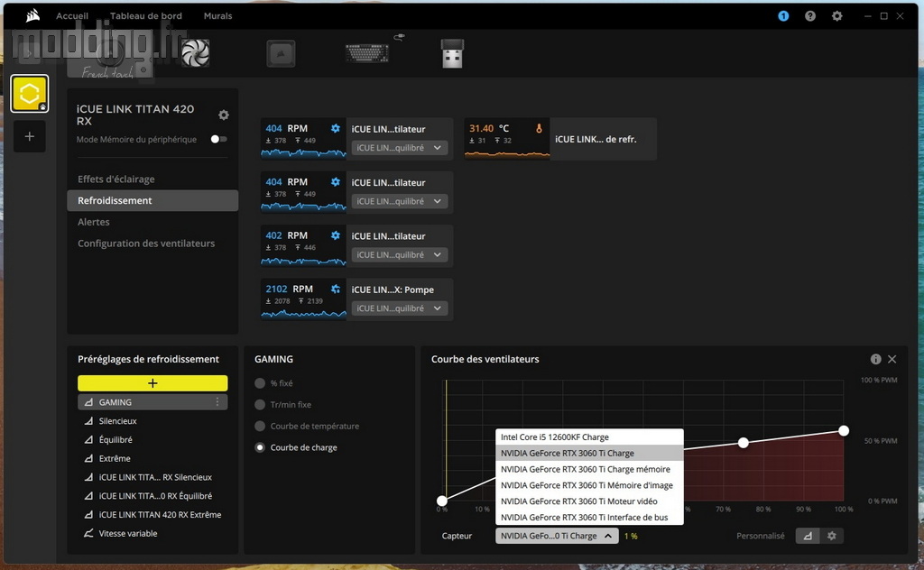The width and height of the screenshot is (924, 570).
Task: Open the Tableau de bord tab
Action: [x=146, y=16]
